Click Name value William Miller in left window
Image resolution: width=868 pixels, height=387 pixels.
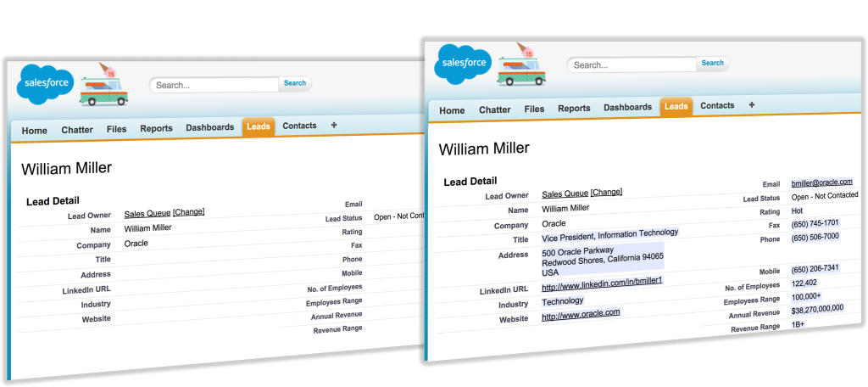coord(147,228)
